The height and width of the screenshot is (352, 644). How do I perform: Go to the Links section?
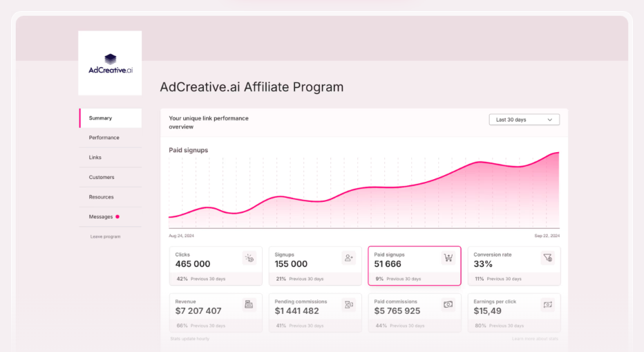(x=111, y=158)
